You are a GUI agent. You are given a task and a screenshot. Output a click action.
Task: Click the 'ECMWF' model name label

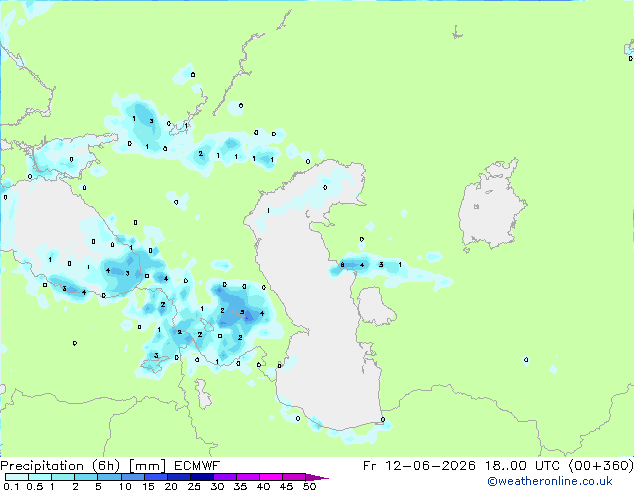[197, 466]
